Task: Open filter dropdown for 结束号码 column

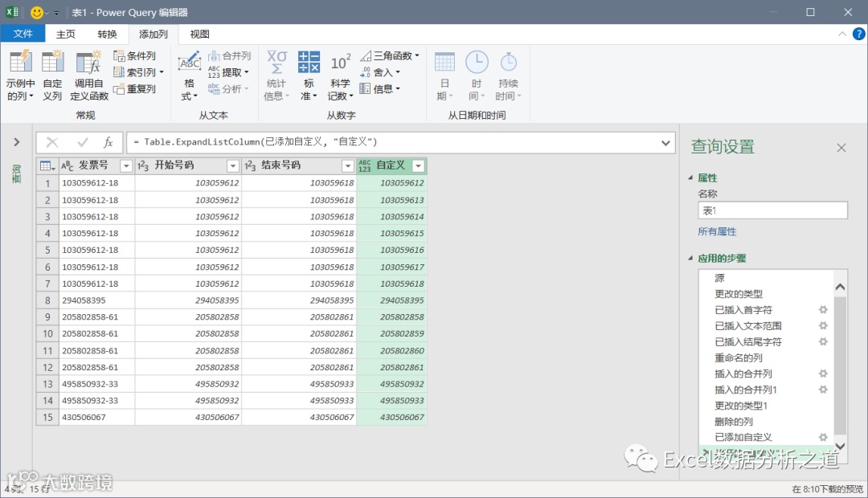Action: [x=348, y=166]
